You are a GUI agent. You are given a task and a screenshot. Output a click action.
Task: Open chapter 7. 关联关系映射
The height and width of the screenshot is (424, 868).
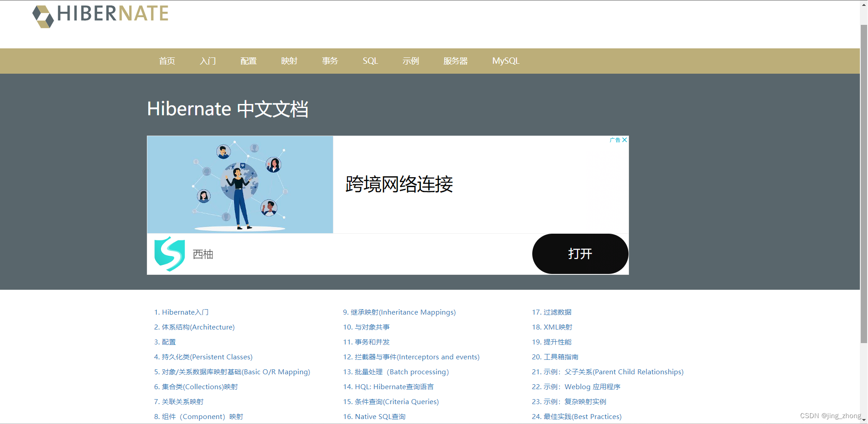tap(179, 402)
